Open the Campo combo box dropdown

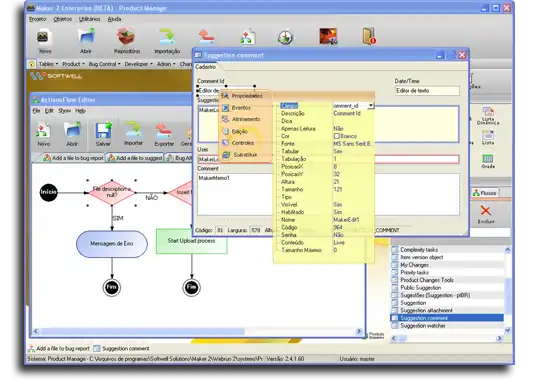pos(371,106)
